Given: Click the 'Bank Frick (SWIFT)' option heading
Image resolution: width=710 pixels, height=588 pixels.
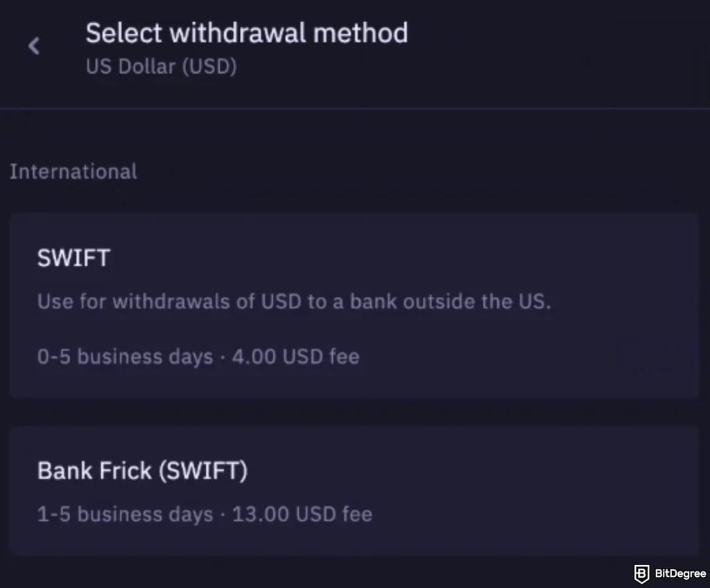Looking at the screenshot, I should pyautogui.click(x=142, y=471).
